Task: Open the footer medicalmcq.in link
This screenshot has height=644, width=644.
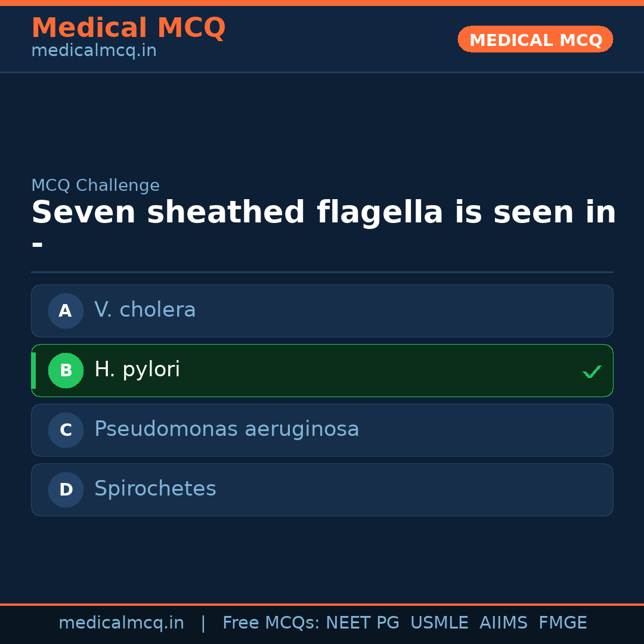Action: [x=121, y=623]
